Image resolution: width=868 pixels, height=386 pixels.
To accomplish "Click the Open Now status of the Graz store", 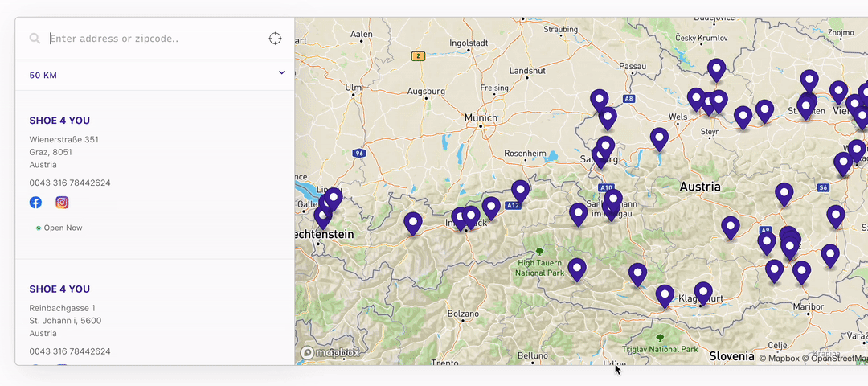I will click(x=62, y=228).
